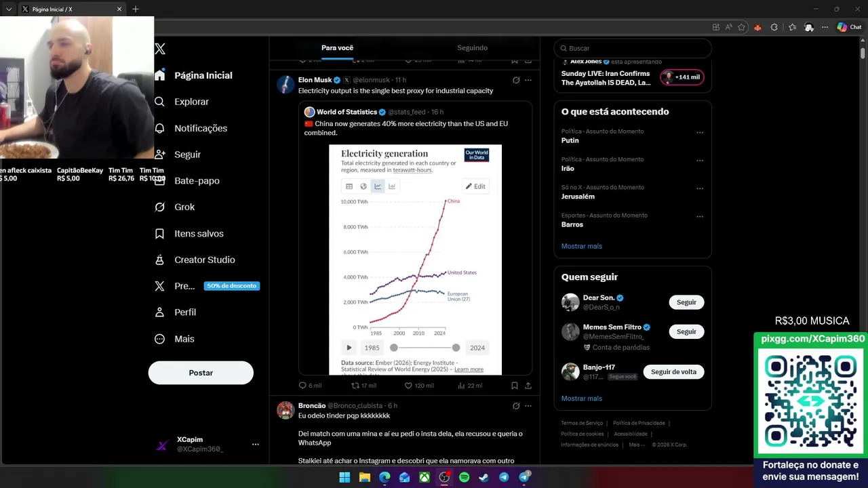Screen dimensions: 868x488
Task: Open the Mais menu in sidebar
Action: (175, 339)
